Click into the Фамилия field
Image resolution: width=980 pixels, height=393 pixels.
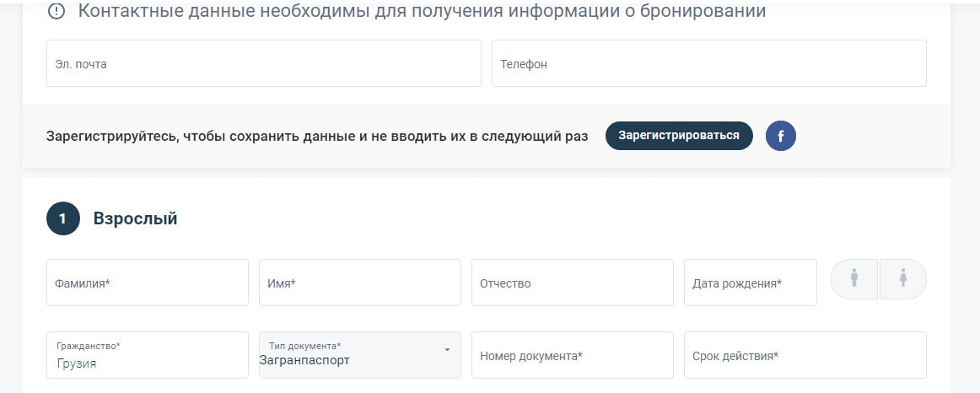[x=148, y=283]
